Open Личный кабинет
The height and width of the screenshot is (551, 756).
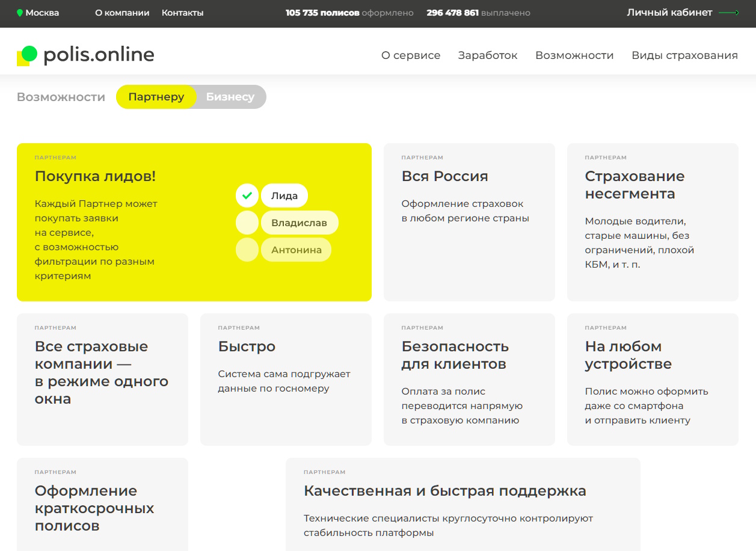[669, 13]
